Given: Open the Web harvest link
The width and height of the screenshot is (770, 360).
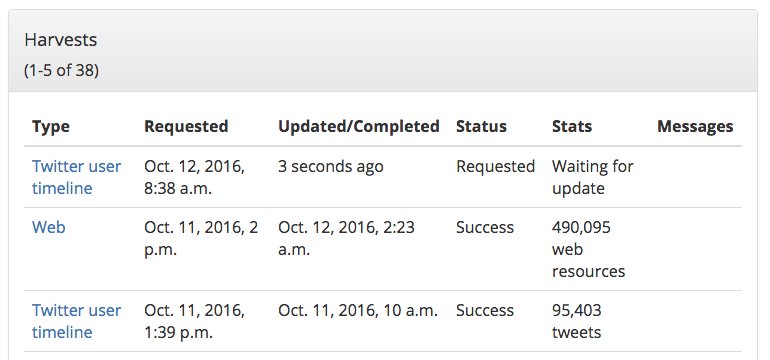Looking at the screenshot, I should pyautogui.click(x=49, y=227).
